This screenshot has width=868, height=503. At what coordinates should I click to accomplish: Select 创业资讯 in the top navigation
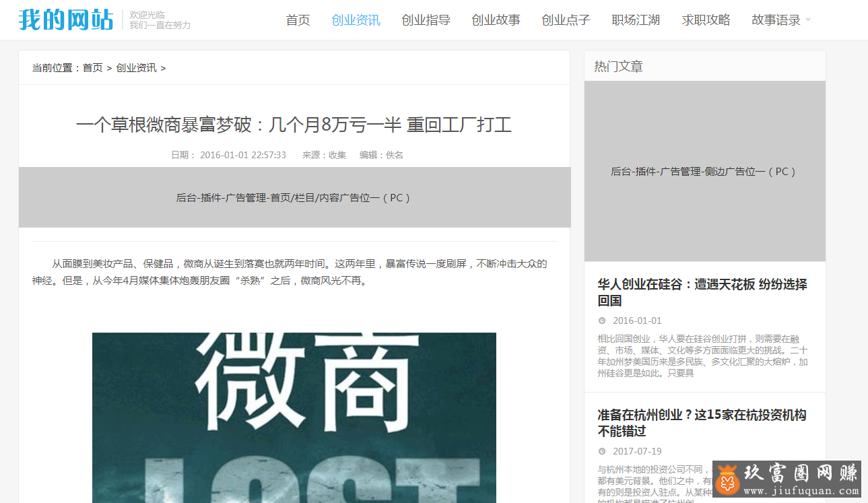tap(356, 20)
